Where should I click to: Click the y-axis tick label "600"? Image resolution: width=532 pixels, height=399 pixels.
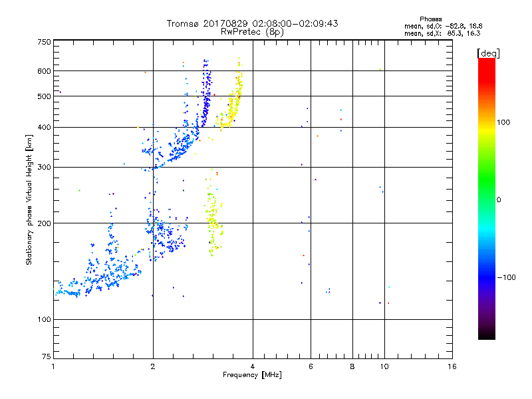(x=45, y=71)
